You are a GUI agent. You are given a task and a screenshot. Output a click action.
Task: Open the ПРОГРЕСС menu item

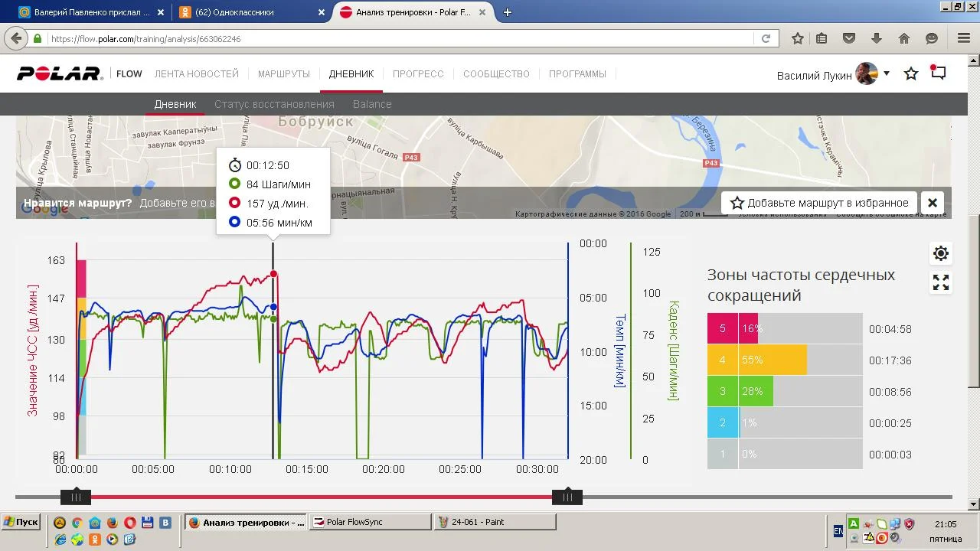click(418, 74)
